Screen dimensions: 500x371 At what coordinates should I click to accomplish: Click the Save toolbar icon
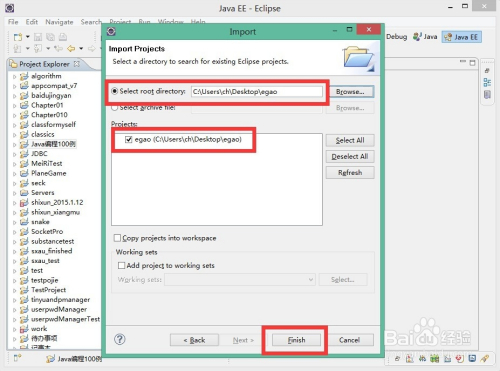click(x=38, y=37)
